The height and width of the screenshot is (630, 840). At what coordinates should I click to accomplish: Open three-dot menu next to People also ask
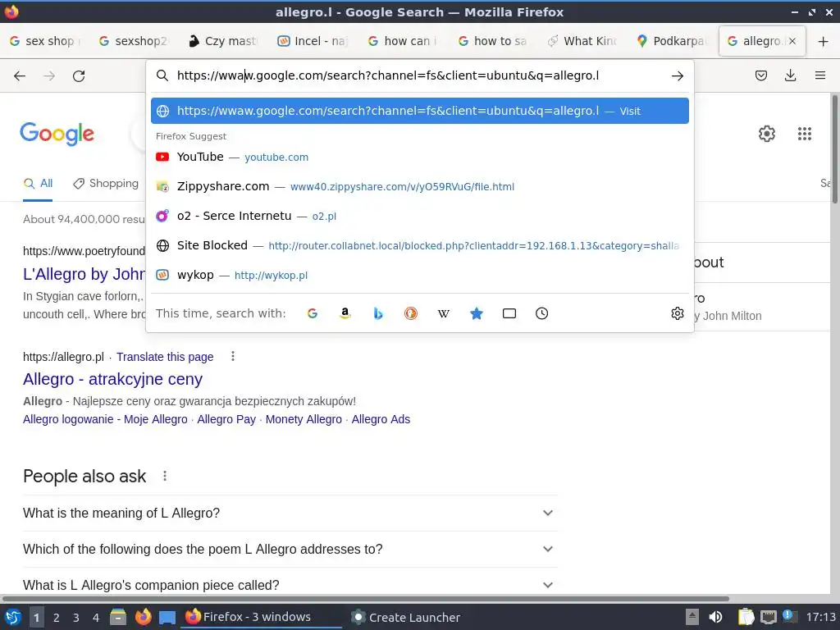pyautogui.click(x=164, y=476)
